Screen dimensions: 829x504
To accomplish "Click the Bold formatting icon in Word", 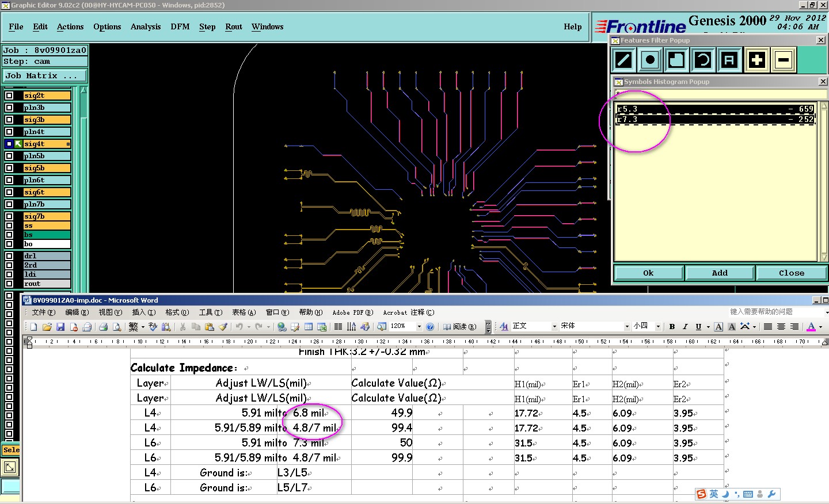I will [672, 327].
